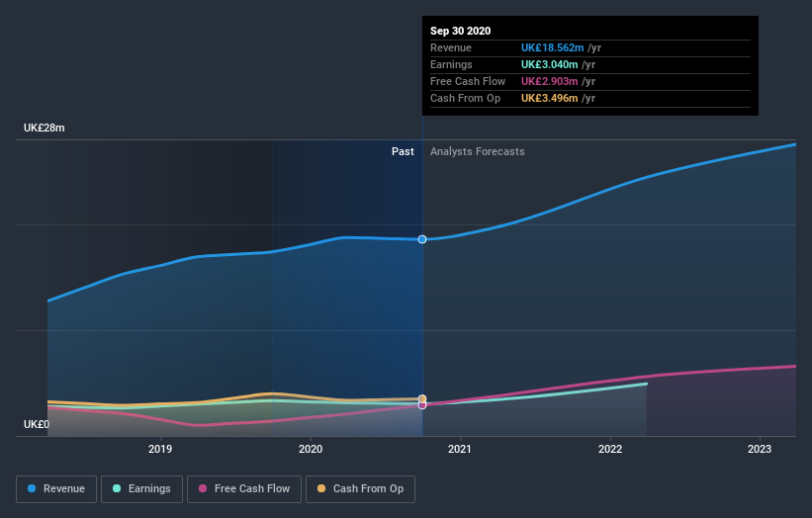812x518 pixels.
Task: Click the 2020 x-axis label
Action: 311,449
